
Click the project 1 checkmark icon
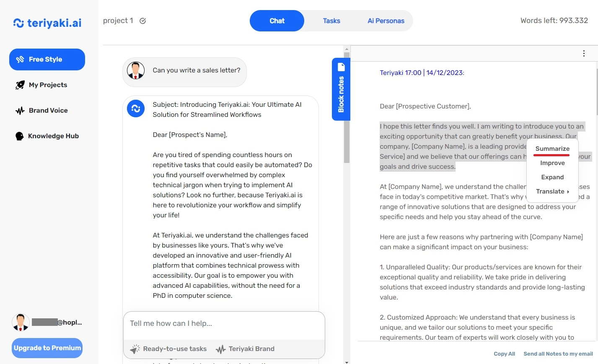pyautogui.click(x=143, y=21)
